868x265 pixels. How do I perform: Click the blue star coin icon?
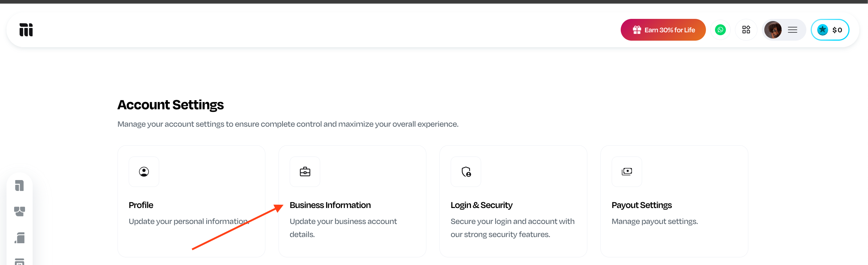point(823,30)
